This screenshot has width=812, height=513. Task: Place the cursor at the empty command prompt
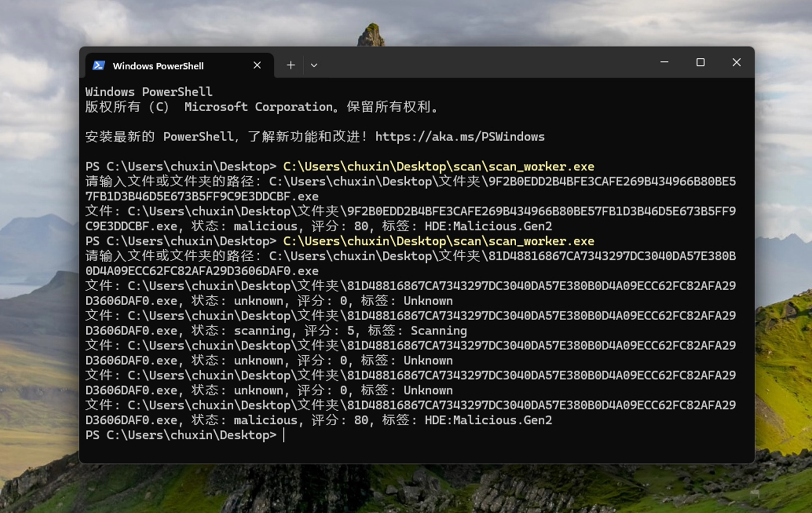tap(283, 435)
